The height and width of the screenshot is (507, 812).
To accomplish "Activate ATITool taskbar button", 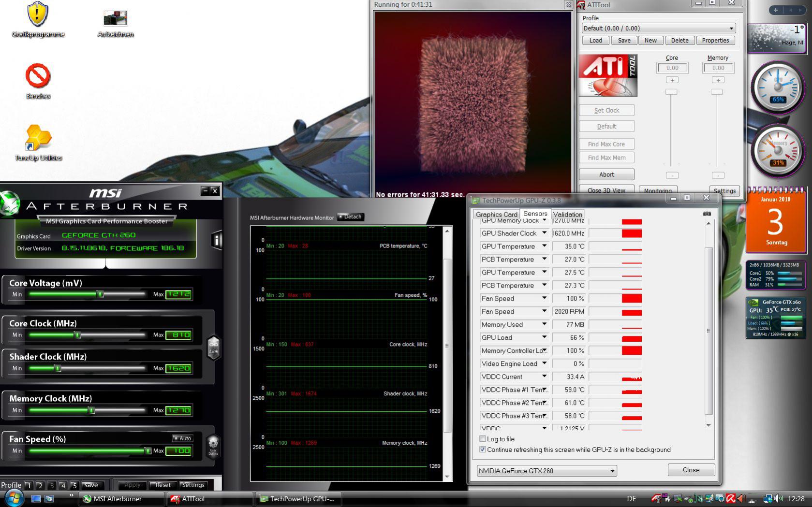I will 210,499.
